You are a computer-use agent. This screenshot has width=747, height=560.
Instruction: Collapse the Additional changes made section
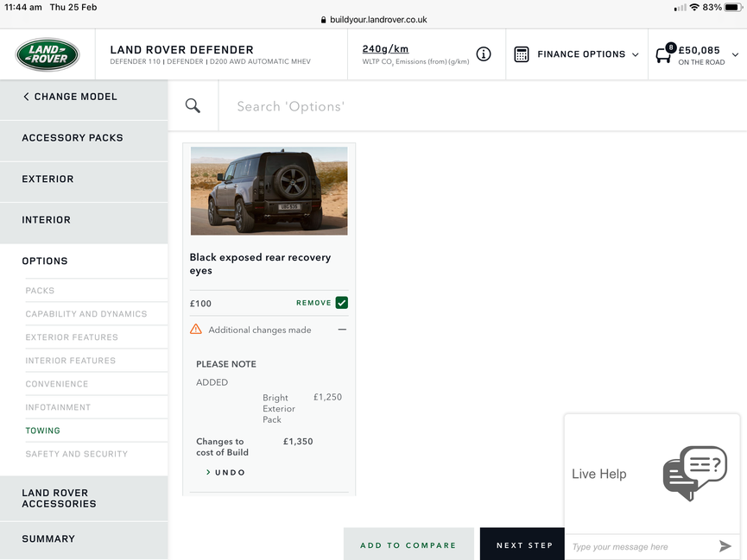pos(342,330)
